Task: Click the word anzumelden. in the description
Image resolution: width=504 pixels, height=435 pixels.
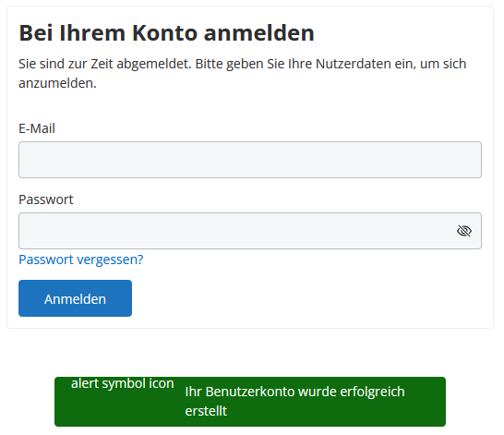Action: tap(57, 83)
